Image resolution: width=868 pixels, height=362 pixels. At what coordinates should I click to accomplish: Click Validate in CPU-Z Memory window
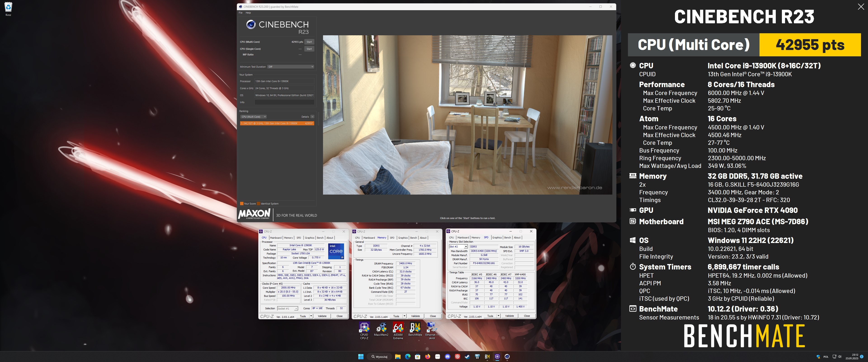click(415, 316)
